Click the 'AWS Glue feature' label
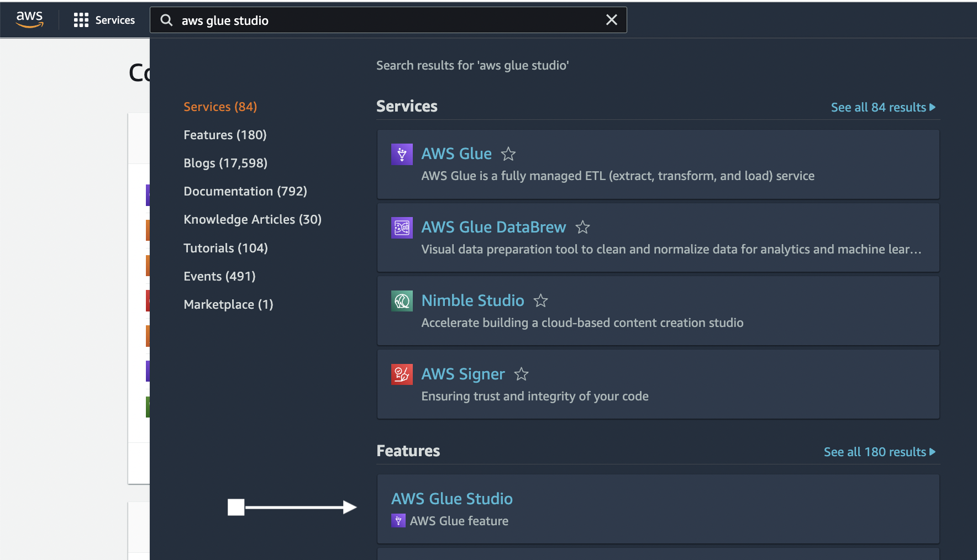This screenshot has height=560, width=977. point(459,521)
